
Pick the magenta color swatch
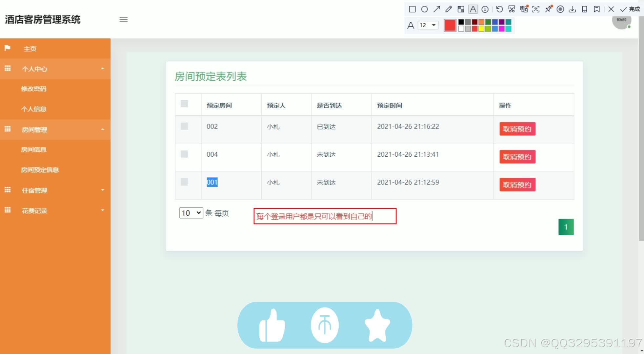(x=501, y=29)
